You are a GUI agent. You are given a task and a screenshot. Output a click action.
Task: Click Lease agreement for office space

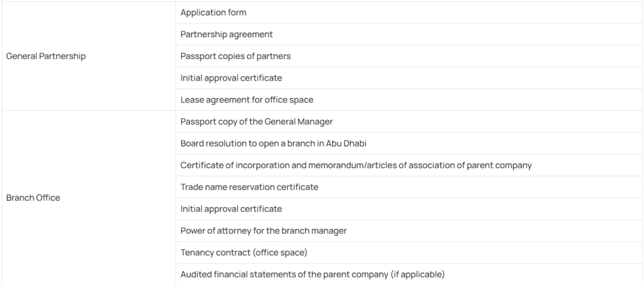click(x=247, y=100)
